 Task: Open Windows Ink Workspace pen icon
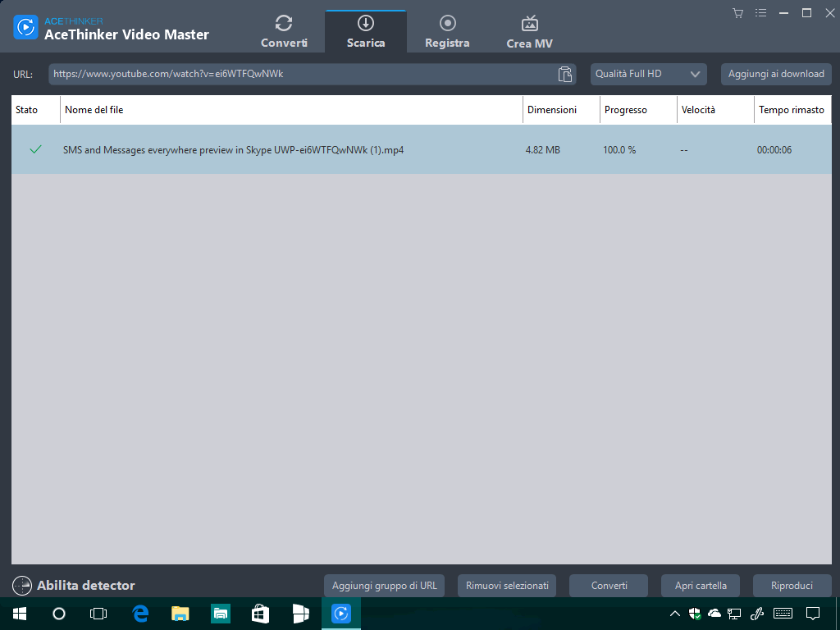pos(756,614)
